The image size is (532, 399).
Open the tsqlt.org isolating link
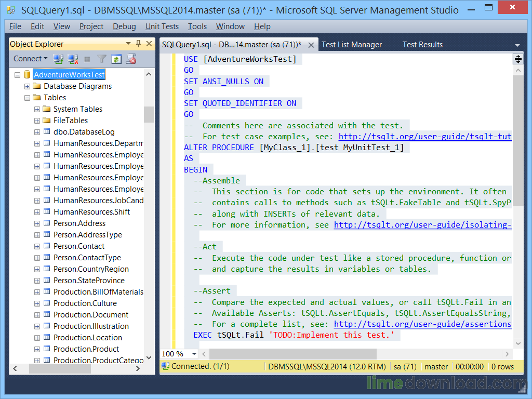[x=423, y=224]
